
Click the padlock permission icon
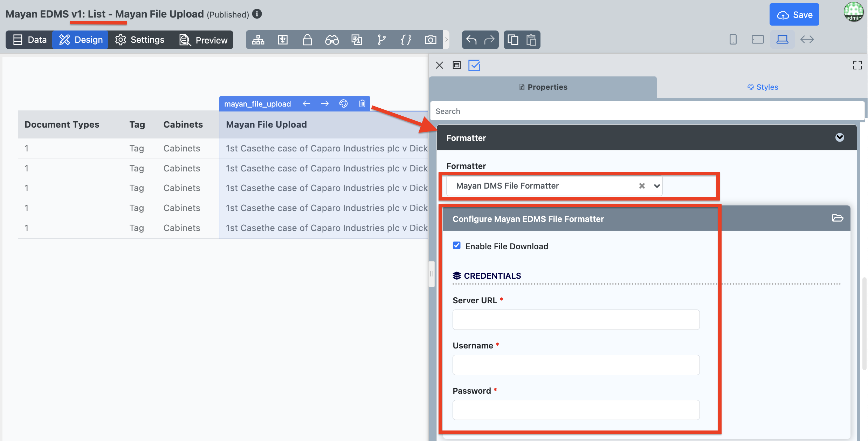click(x=307, y=40)
